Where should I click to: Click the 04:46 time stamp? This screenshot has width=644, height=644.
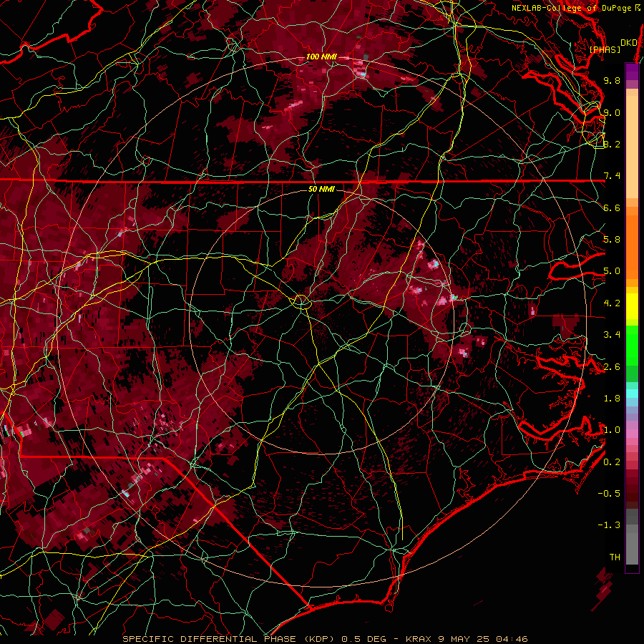[x=512, y=639]
